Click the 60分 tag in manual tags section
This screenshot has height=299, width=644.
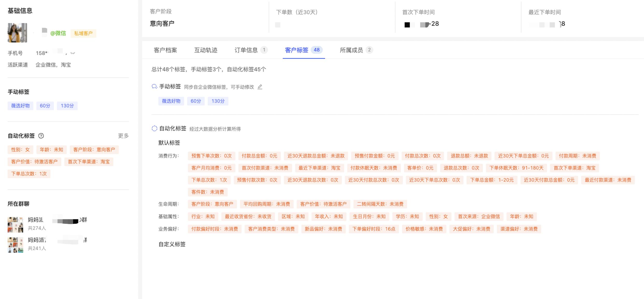coord(196,101)
